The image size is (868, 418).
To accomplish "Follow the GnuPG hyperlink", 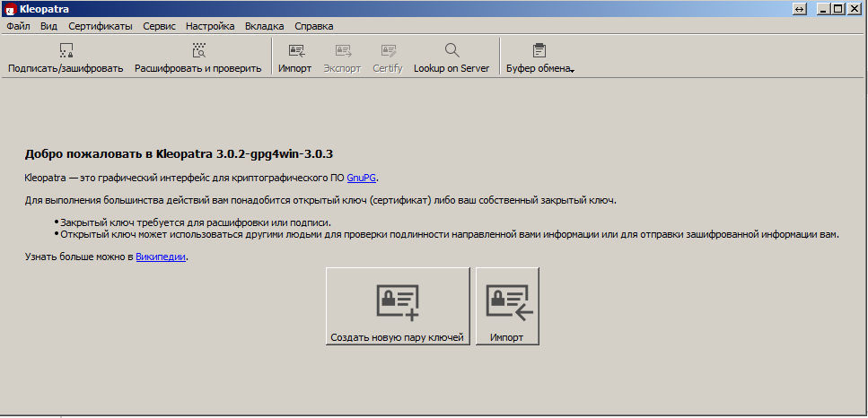I will [x=362, y=178].
